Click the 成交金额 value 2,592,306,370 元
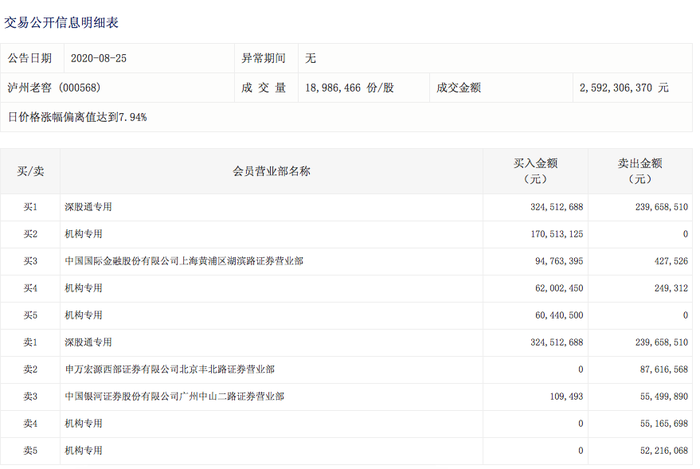 (x=623, y=88)
